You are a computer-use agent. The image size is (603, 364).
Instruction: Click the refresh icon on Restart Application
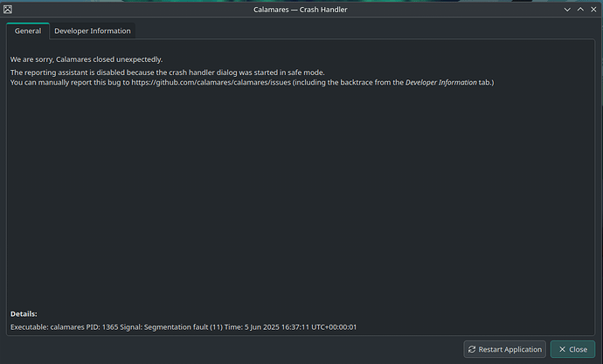(472, 349)
